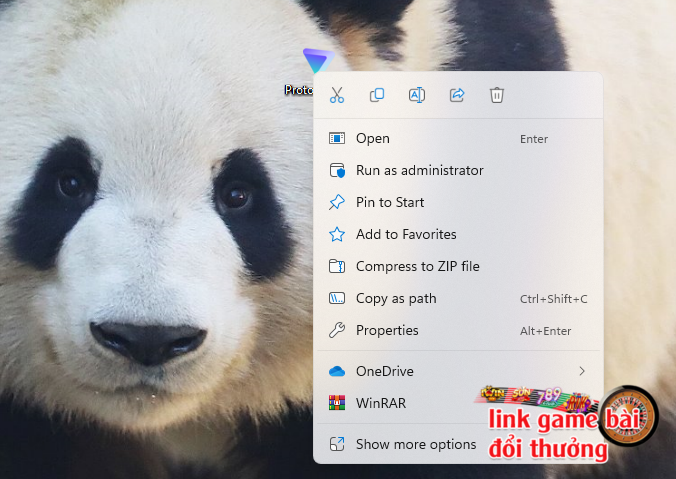Select Compress to ZIP file

pyautogui.click(x=458, y=266)
